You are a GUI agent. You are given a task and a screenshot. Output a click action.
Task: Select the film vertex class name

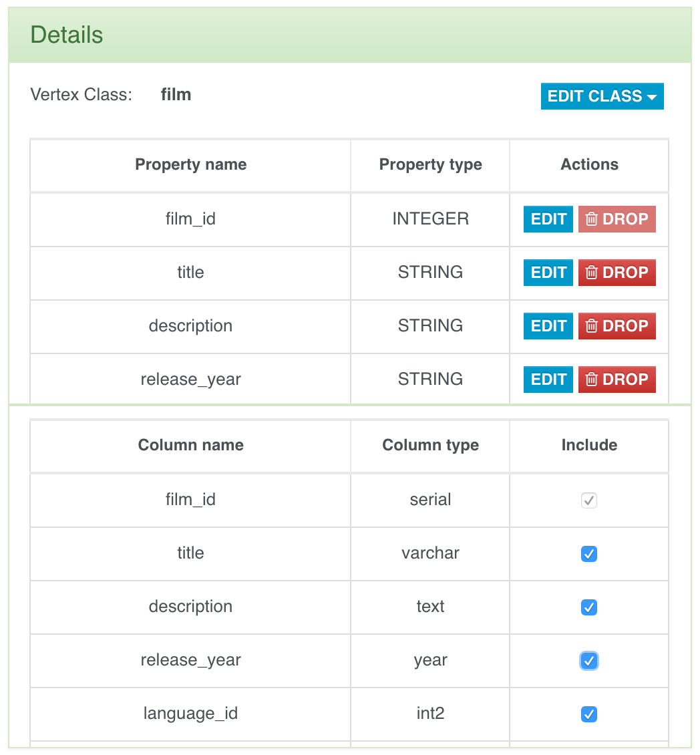(176, 95)
